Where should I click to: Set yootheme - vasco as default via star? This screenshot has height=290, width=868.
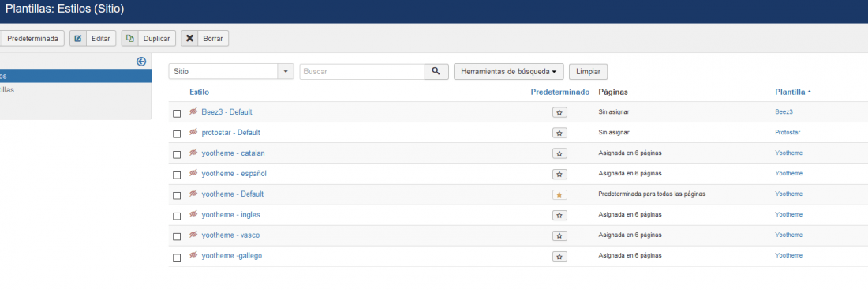coord(559,235)
